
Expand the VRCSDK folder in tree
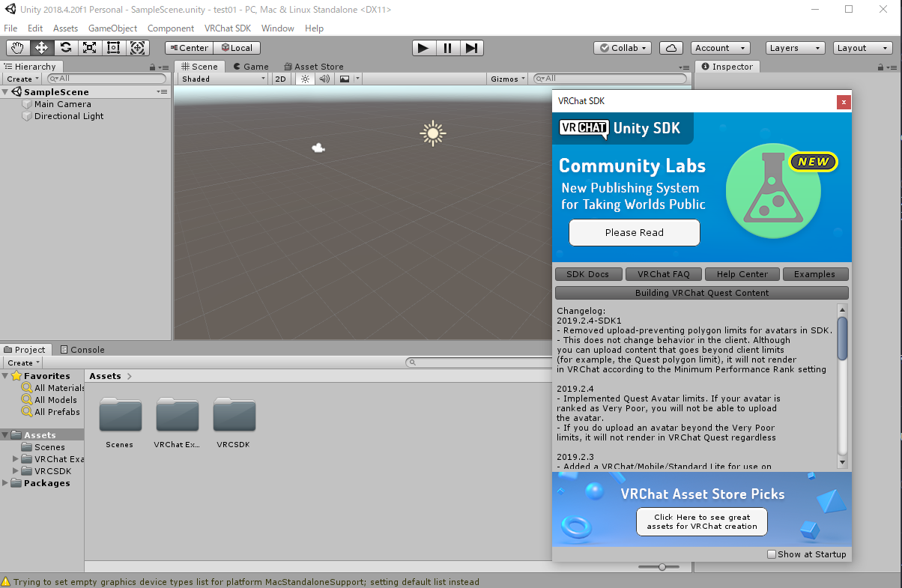17,471
